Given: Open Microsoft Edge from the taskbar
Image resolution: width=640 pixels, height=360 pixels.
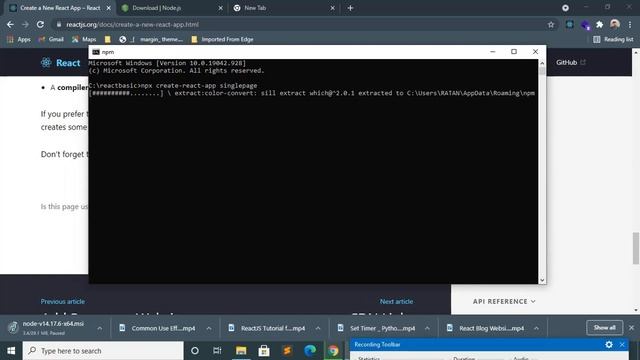Looking at the screenshot, I should coord(310,351).
